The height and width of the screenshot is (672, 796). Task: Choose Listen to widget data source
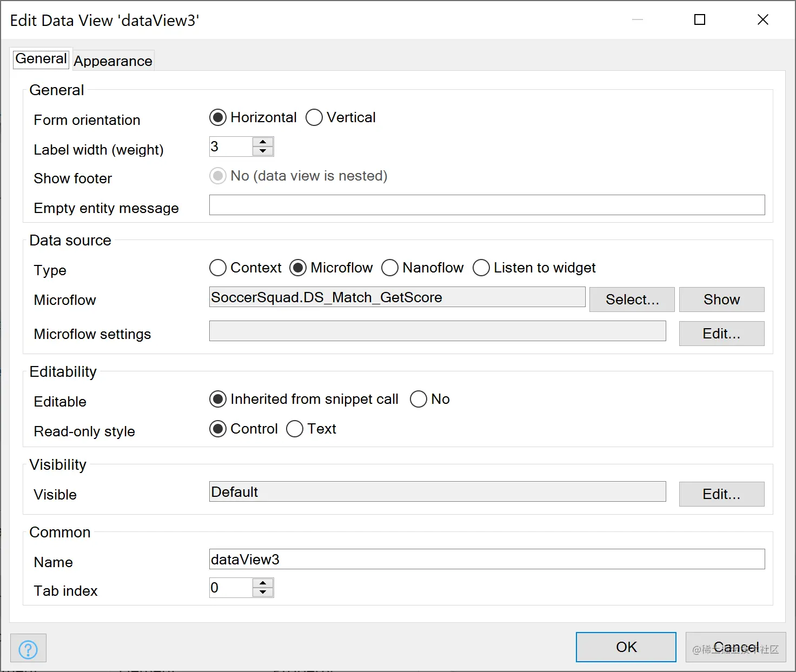pos(481,268)
